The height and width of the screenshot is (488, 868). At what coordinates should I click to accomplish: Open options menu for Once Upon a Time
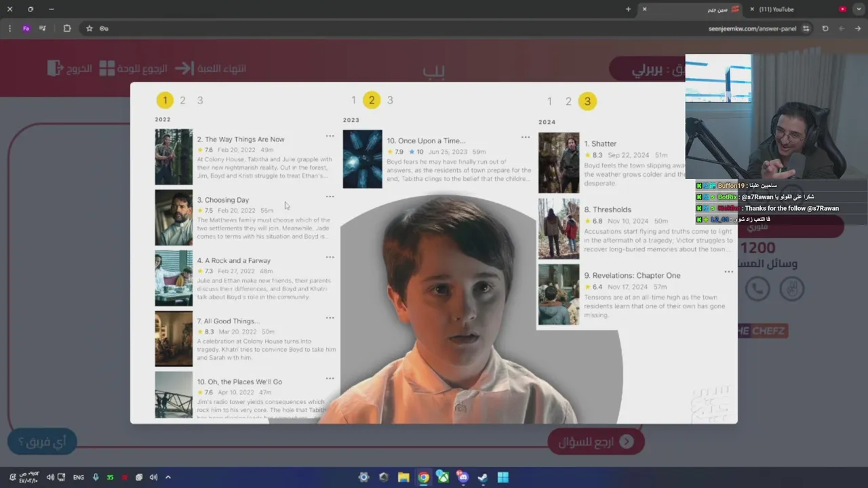click(526, 137)
